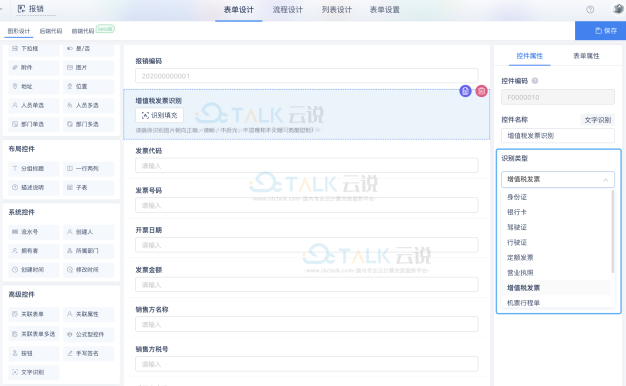Click the info icon beside 控件编码
Viewport: 626px width, 386px height.
click(x=535, y=81)
